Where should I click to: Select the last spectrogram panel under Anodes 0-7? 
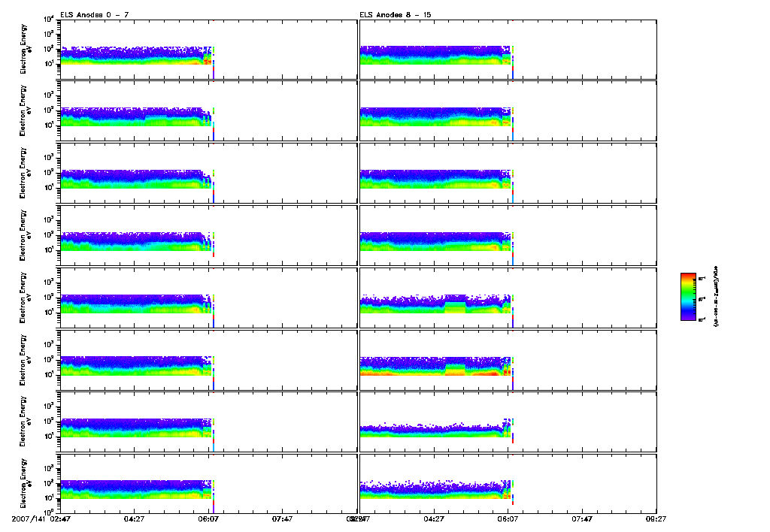tap(208, 484)
